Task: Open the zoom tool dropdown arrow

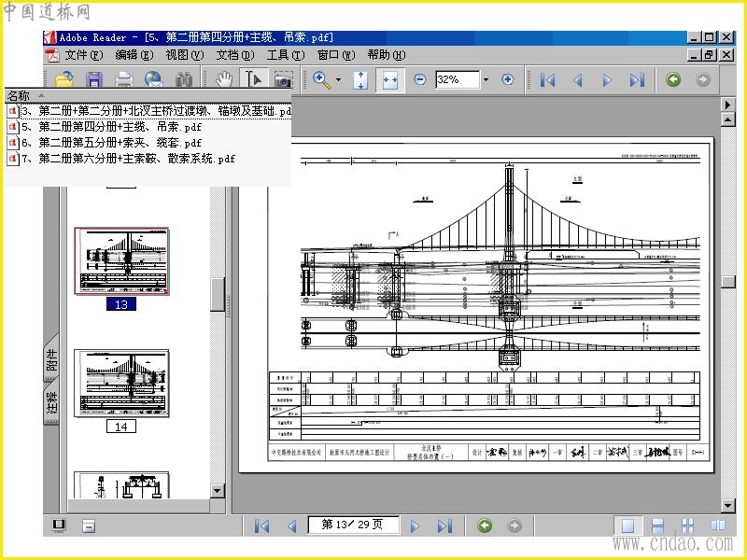Action: 338,79
